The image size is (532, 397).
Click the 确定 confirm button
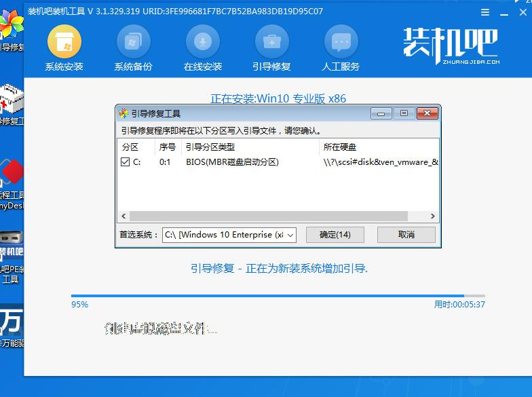pos(335,235)
